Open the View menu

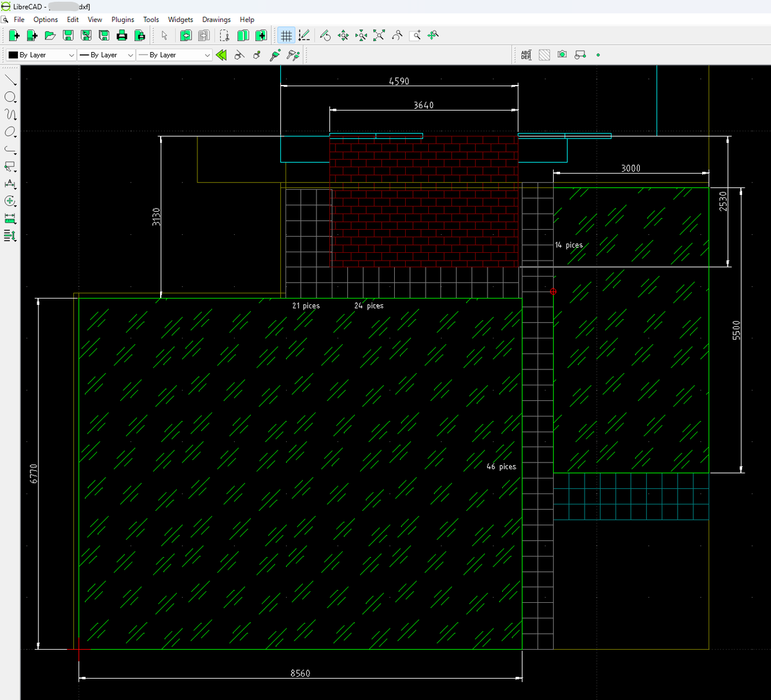(95, 20)
